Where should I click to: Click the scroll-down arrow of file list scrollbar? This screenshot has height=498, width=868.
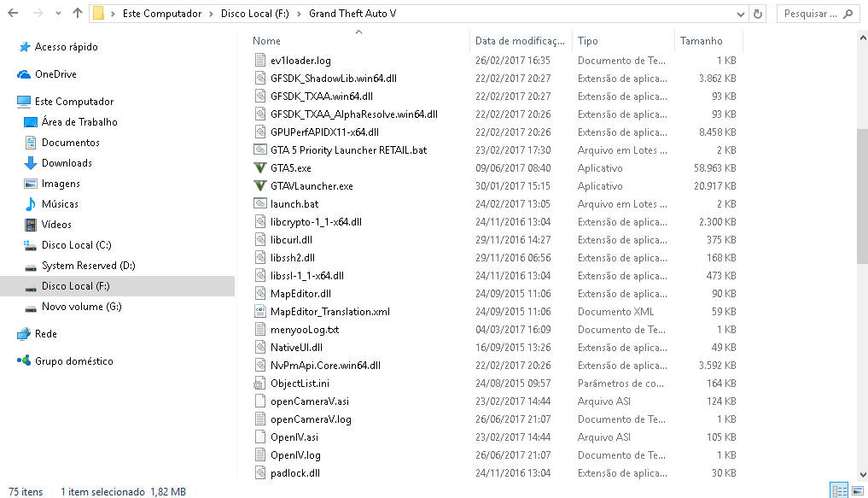click(x=863, y=475)
